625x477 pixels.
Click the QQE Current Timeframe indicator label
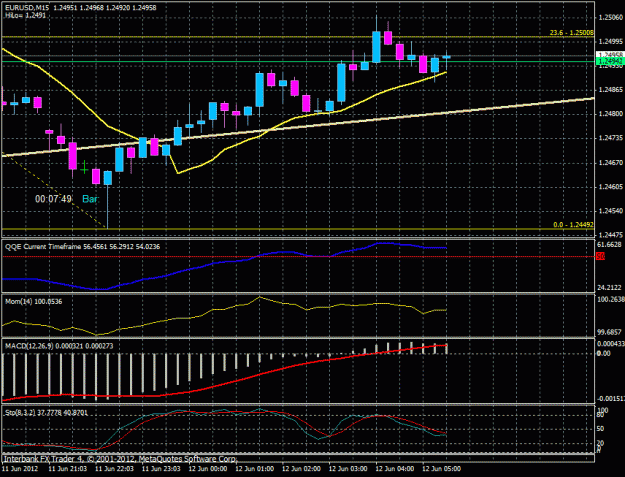[82, 247]
